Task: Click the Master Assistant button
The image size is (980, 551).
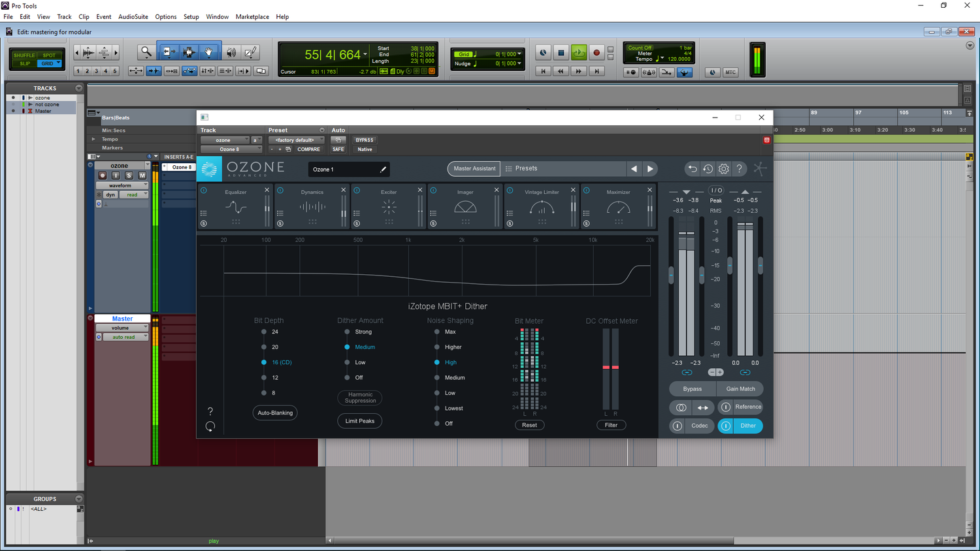Action: (474, 169)
